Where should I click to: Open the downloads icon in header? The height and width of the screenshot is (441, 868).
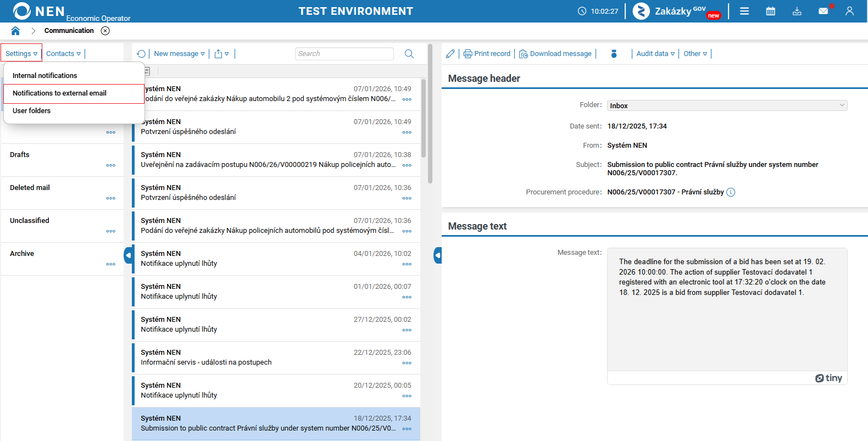point(797,11)
